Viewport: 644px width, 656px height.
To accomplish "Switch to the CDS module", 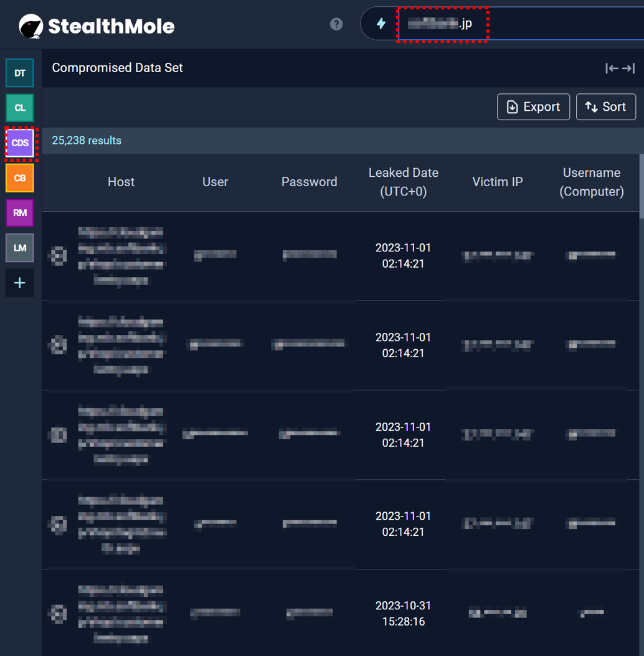I will 20,143.
